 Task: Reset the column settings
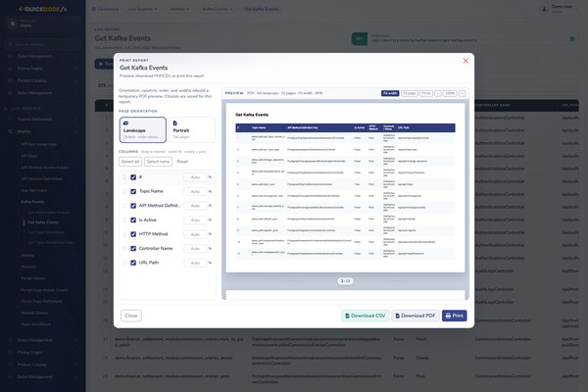[182, 162]
